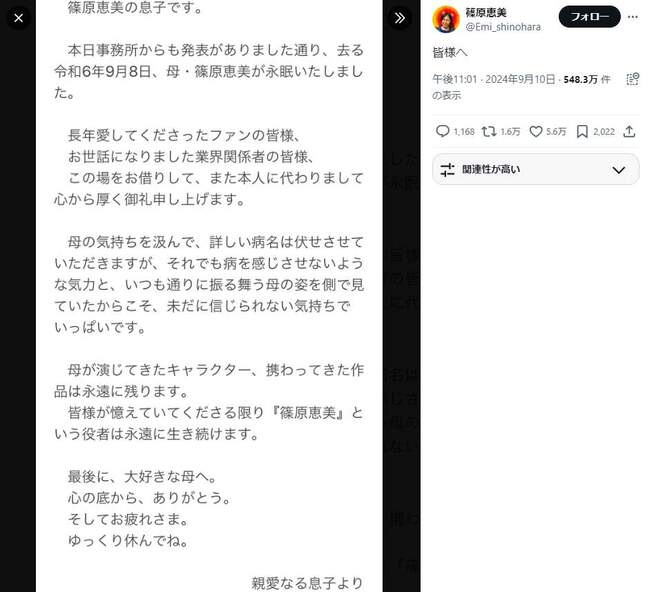Open 篠原恵美 profile avatar

[446, 19]
